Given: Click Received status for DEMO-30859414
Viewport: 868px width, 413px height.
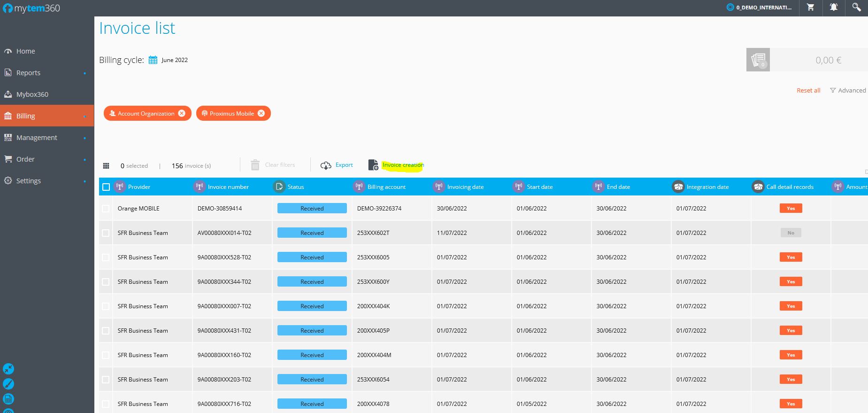Looking at the screenshot, I should (312, 208).
